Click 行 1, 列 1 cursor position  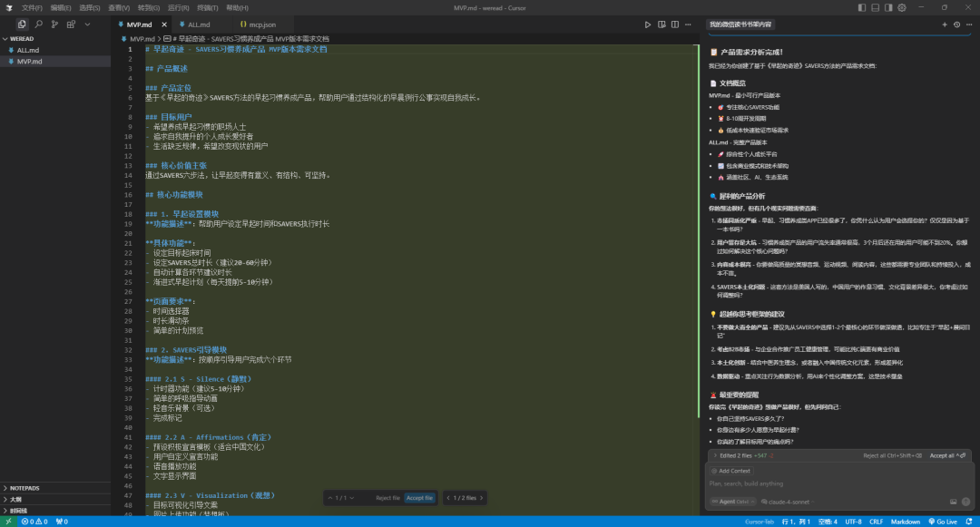(x=796, y=522)
